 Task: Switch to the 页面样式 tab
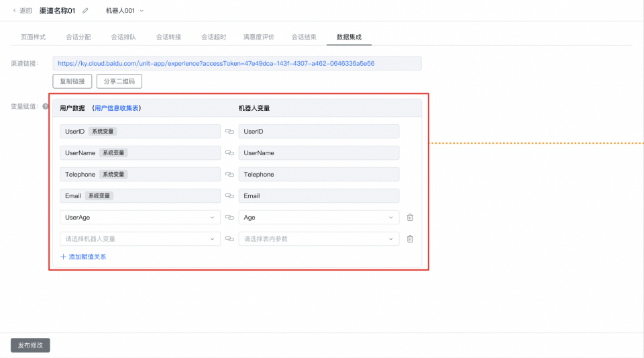pos(33,37)
